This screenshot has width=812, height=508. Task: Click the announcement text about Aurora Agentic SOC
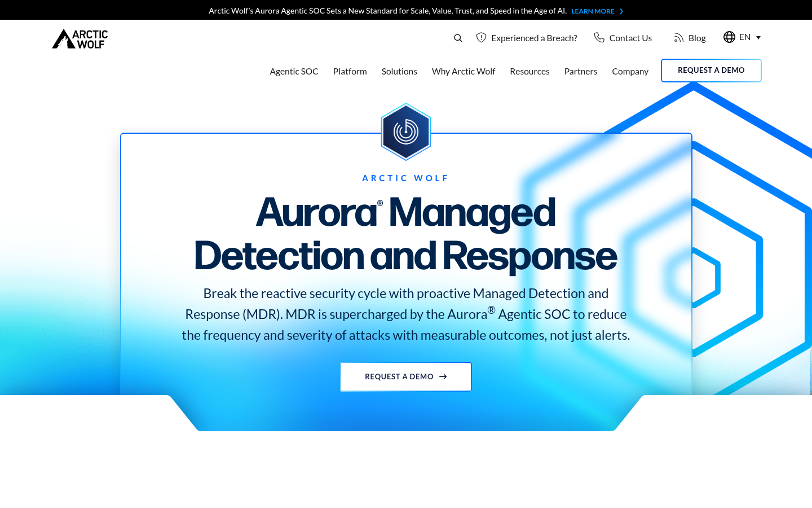click(x=387, y=11)
